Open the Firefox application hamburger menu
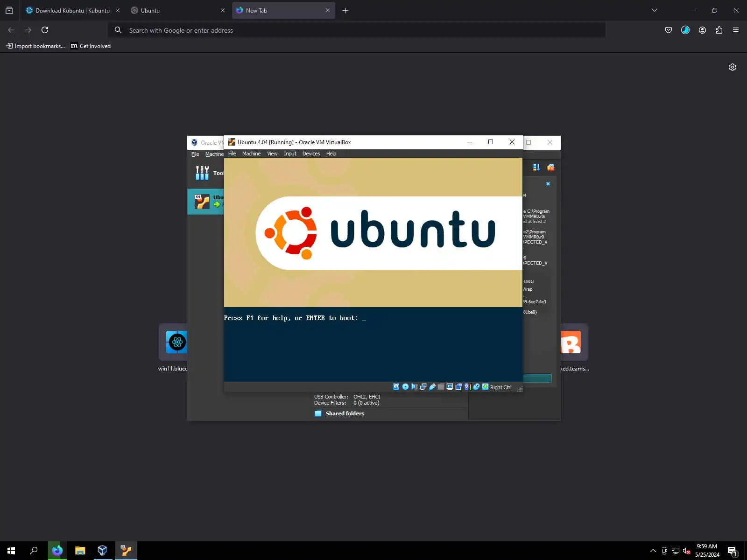The image size is (747, 560). coord(736,30)
